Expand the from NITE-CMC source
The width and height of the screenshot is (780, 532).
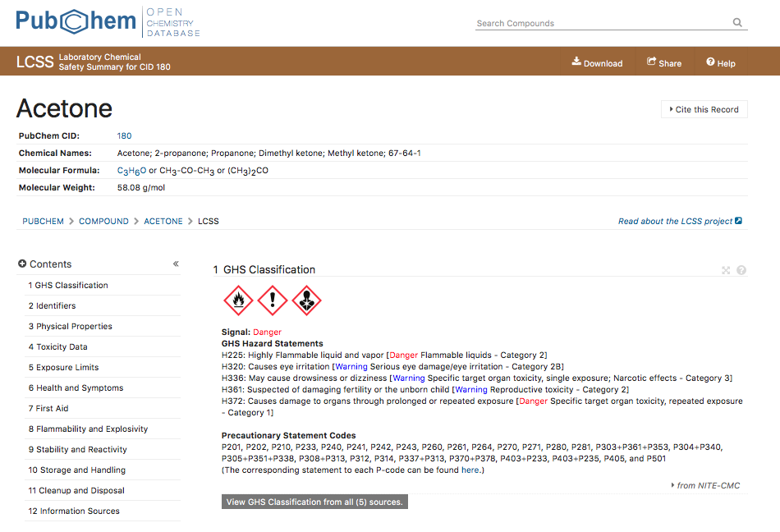tap(705, 485)
